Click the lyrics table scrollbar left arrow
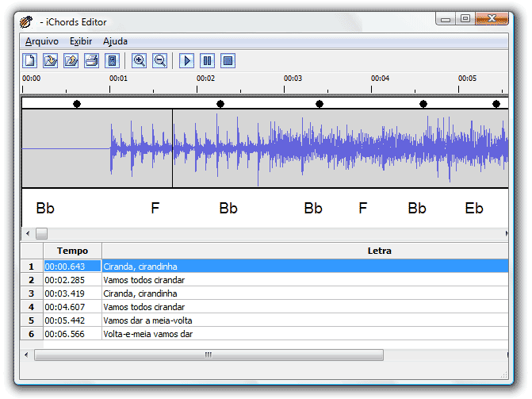Image resolution: width=532 pixels, height=399 pixels. [x=26, y=355]
